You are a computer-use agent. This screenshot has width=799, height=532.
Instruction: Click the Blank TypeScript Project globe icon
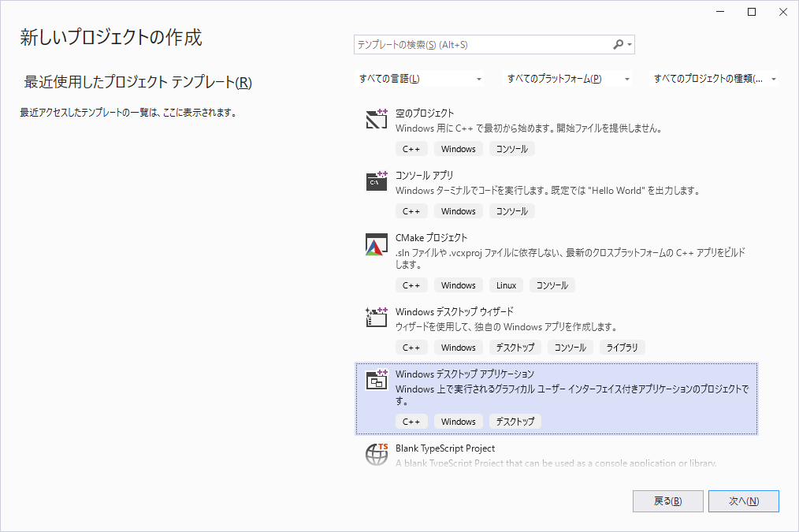[377, 454]
